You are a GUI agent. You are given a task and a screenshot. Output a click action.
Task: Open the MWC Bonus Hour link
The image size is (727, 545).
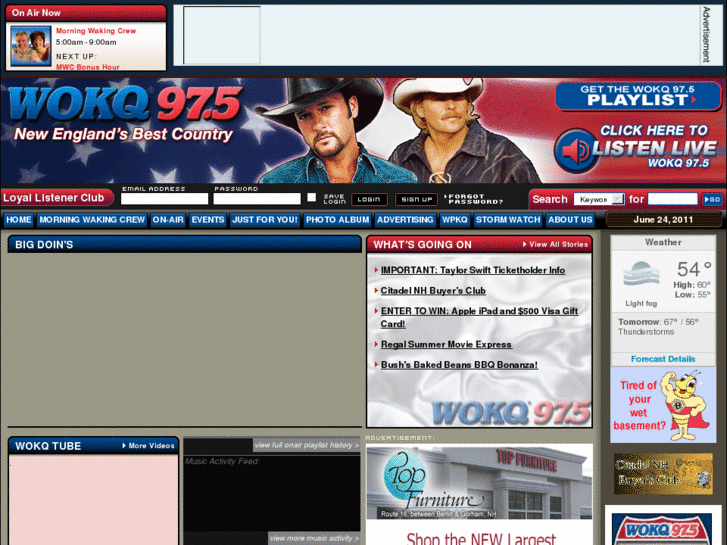coord(88,67)
